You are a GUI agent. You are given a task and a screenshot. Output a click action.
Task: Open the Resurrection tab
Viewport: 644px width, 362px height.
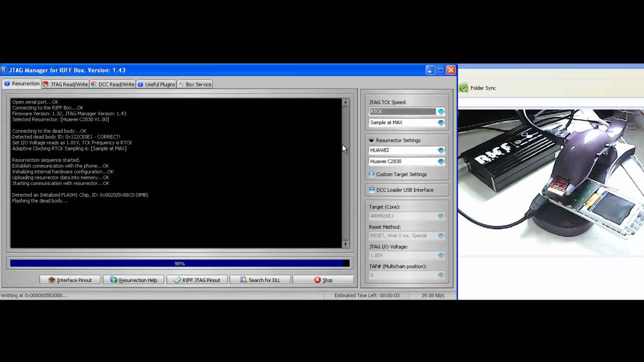pyautogui.click(x=22, y=84)
